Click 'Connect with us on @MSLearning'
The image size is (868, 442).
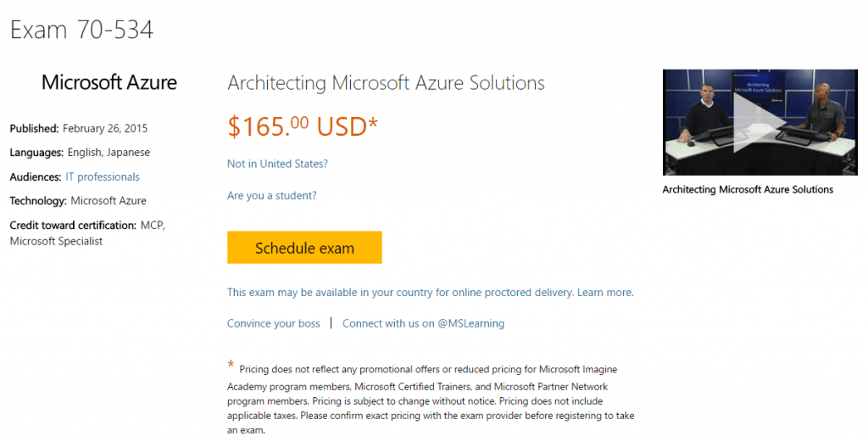tap(423, 323)
